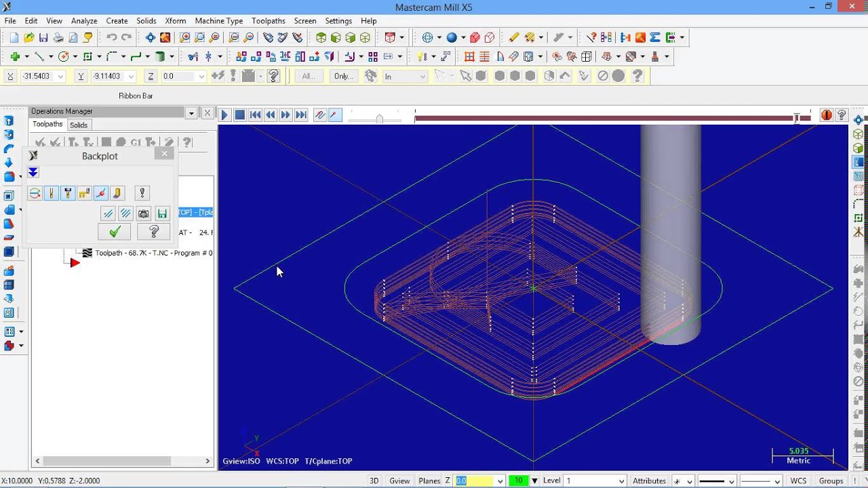This screenshot has width=868, height=488.
Task: Play the backplot simulation
Action: pos(225,115)
